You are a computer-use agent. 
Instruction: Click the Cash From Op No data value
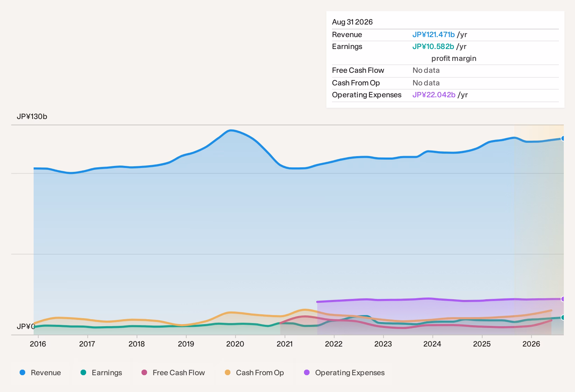(426, 83)
